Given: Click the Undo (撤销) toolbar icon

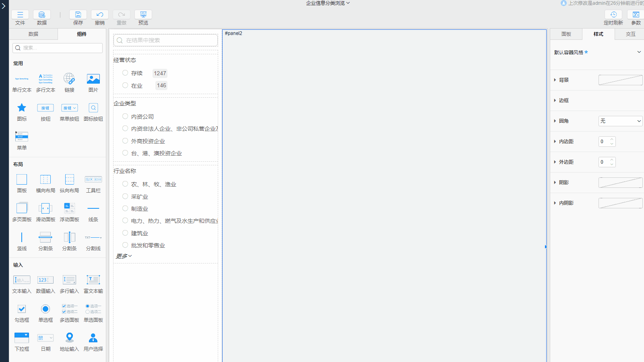Looking at the screenshot, I should pyautogui.click(x=100, y=15).
